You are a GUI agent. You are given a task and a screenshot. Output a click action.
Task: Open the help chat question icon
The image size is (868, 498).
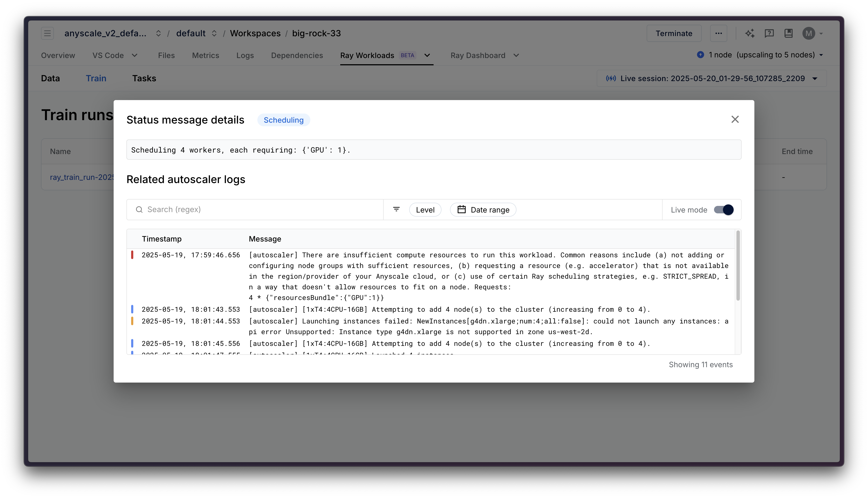769,33
